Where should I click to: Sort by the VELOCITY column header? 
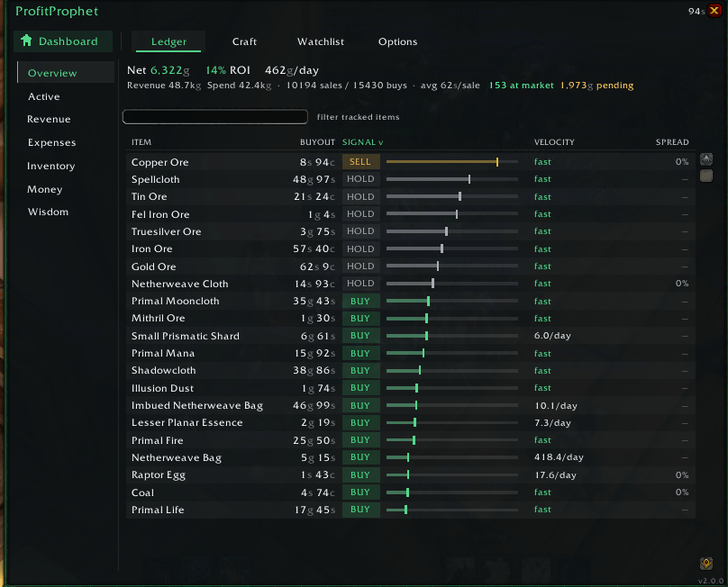click(554, 142)
